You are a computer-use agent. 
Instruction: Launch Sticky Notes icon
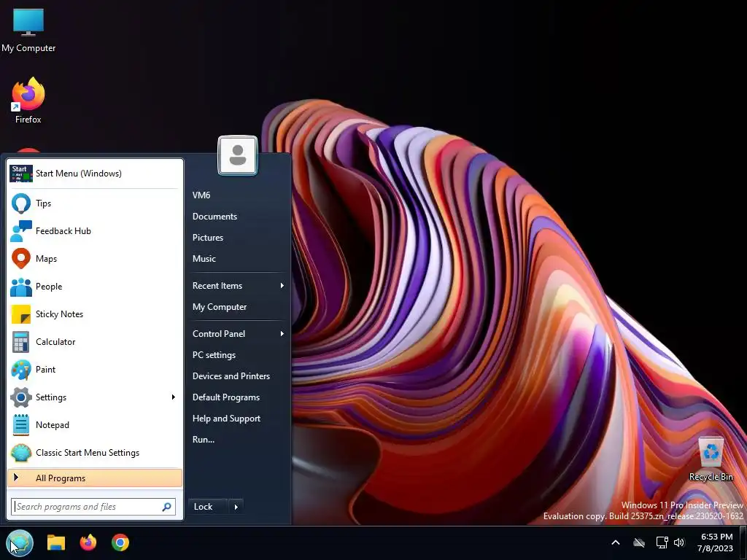(x=21, y=314)
